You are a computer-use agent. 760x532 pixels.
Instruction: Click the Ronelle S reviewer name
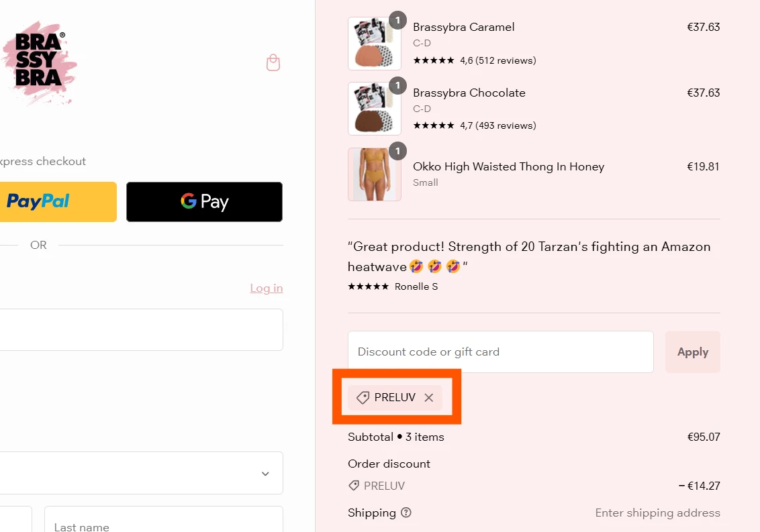416,286
